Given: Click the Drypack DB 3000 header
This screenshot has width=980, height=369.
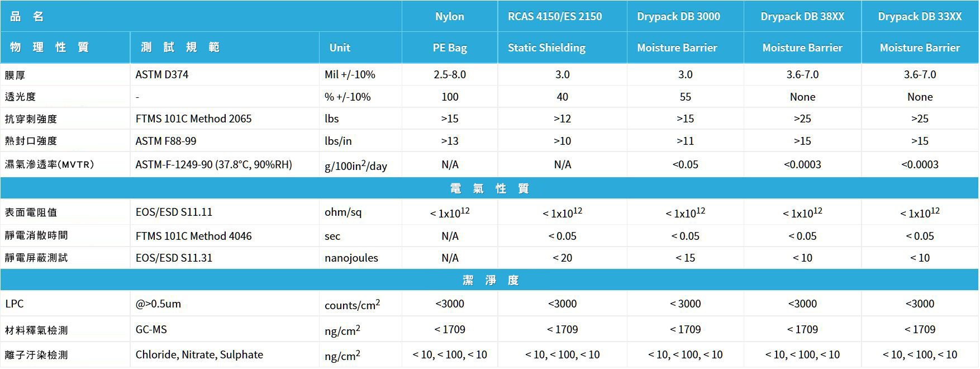Looking at the screenshot, I should click(678, 16).
